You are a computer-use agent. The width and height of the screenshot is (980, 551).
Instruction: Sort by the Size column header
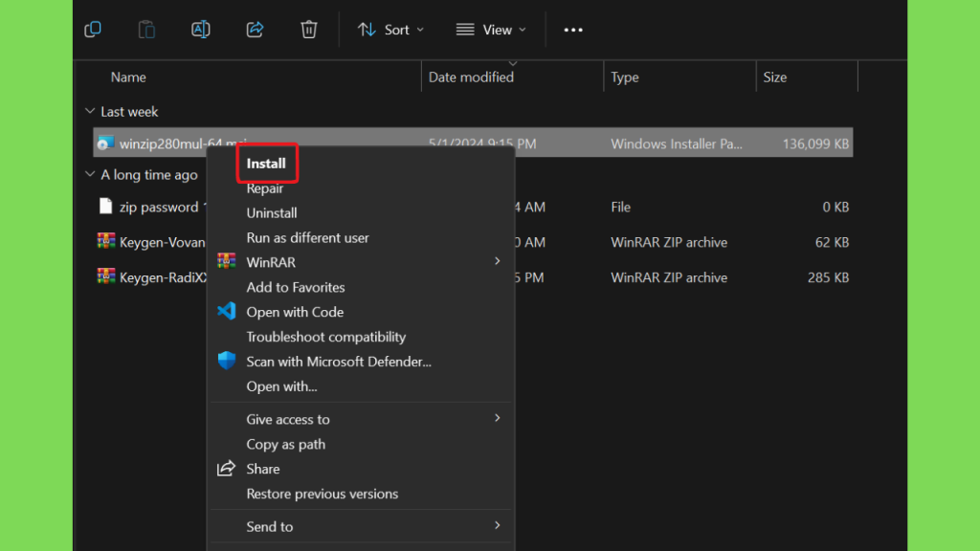[x=775, y=77]
